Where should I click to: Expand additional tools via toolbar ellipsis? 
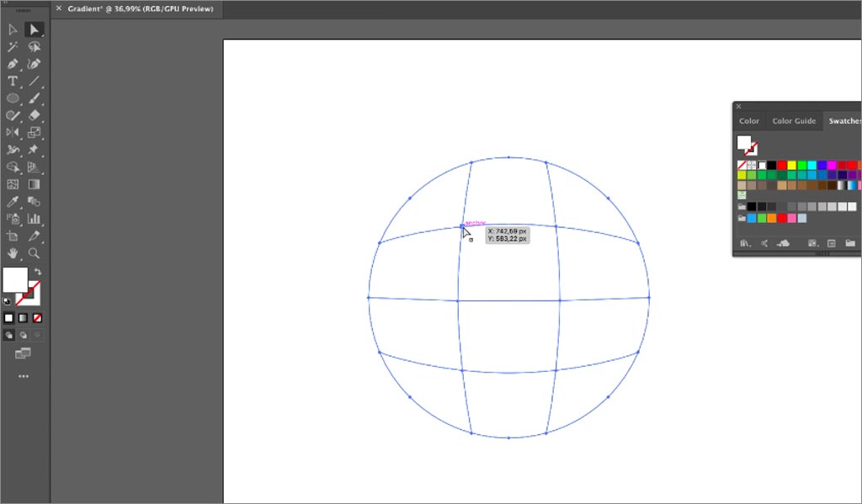coord(24,376)
